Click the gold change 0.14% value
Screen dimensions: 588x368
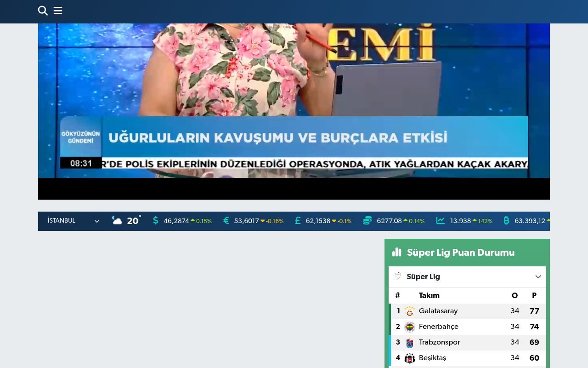pyautogui.click(x=417, y=221)
